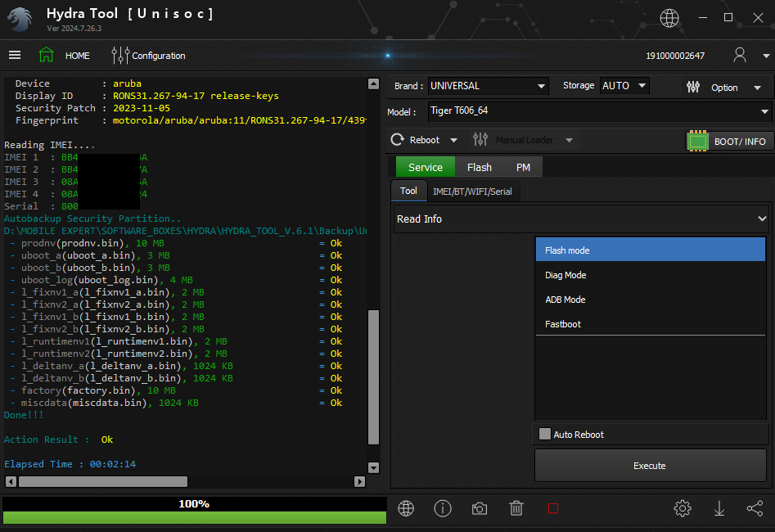Expand the Reboot dropdown arrow
The width and height of the screenshot is (775, 532).
point(453,141)
